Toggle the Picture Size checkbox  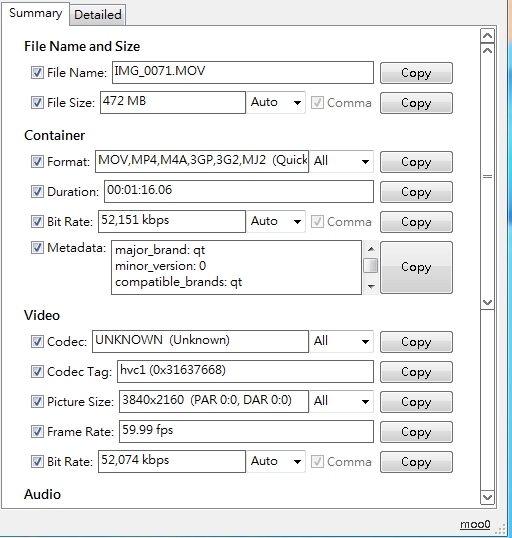point(37,401)
